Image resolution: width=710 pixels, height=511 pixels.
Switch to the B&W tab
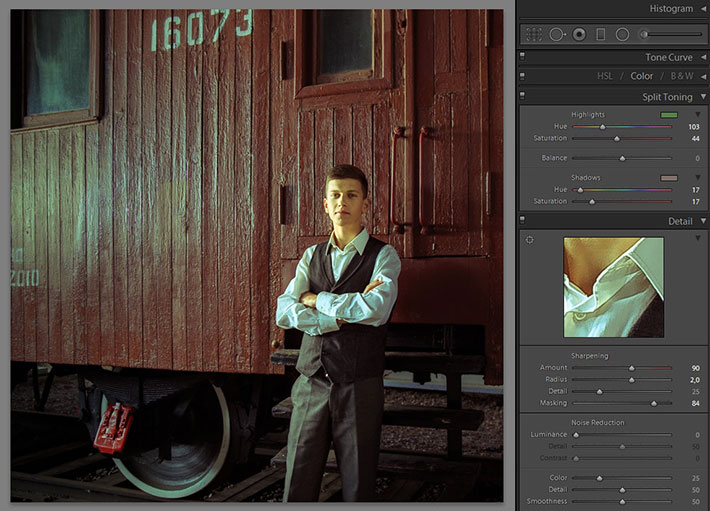coord(681,76)
